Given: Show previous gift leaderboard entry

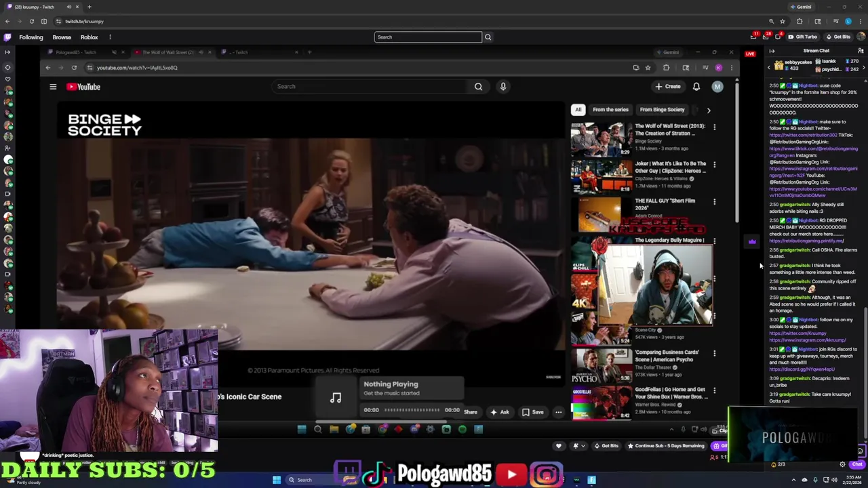Looking at the screenshot, I should [x=769, y=66].
